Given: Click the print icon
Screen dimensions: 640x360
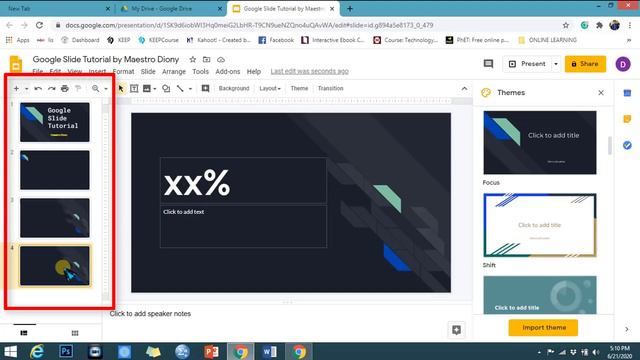Looking at the screenshot, I should click(x=64, y=89).
